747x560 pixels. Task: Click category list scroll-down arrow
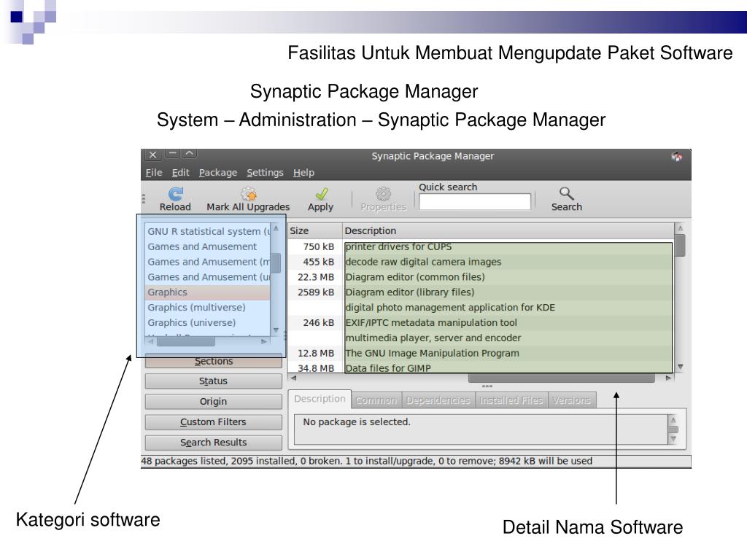pyautogui.click(x=276, y=330)
